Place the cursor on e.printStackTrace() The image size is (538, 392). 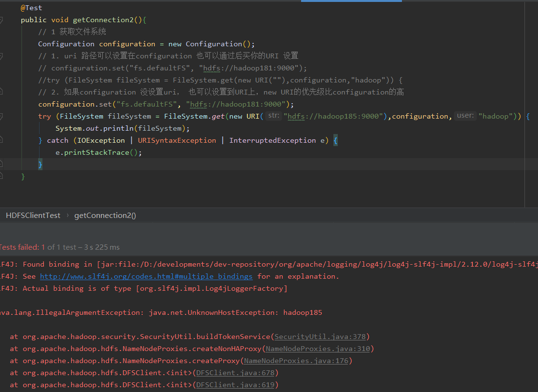coord(99,152)
